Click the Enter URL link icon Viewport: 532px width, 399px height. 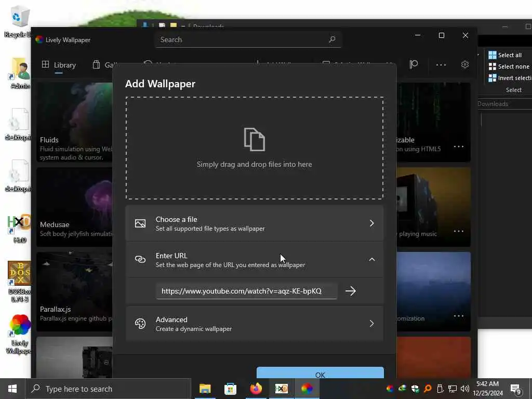pyautogui.click(x=140, y=260)
